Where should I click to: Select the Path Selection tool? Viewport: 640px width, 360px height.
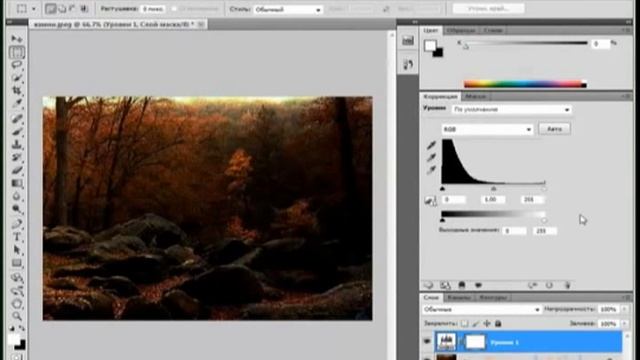(x=17, y=250)
